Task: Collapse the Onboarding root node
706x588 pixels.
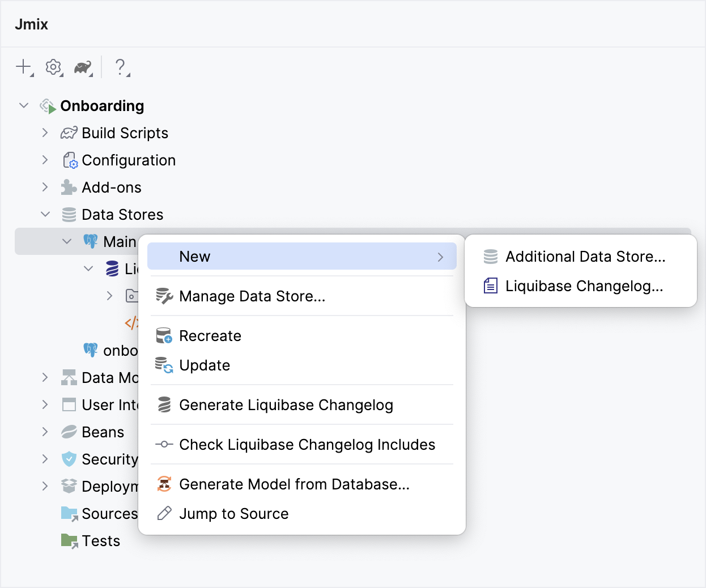Action: (24, 106)
